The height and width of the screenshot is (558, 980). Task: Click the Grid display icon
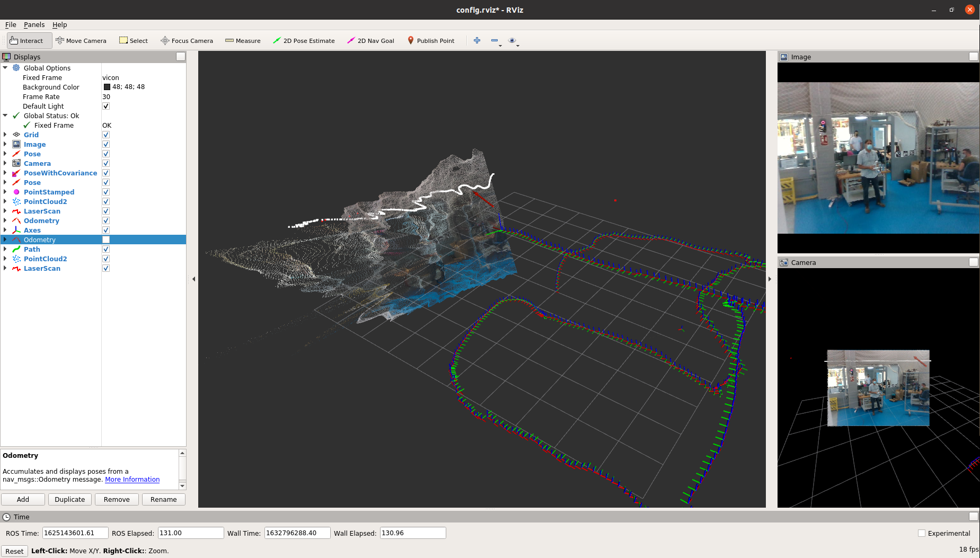click(x=16, y=135)
